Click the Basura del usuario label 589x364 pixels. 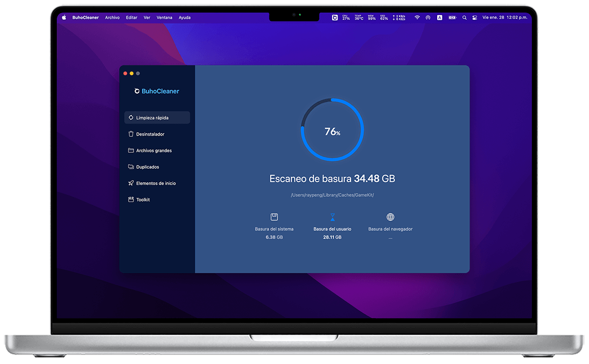[x=332, y=229]
